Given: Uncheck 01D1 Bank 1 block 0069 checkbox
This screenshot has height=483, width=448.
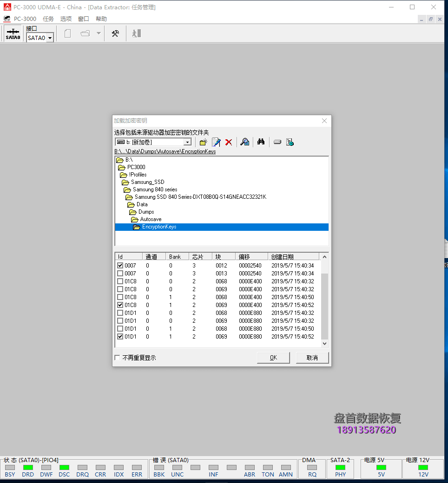Looking at the screenshot, I should point(120,336).
